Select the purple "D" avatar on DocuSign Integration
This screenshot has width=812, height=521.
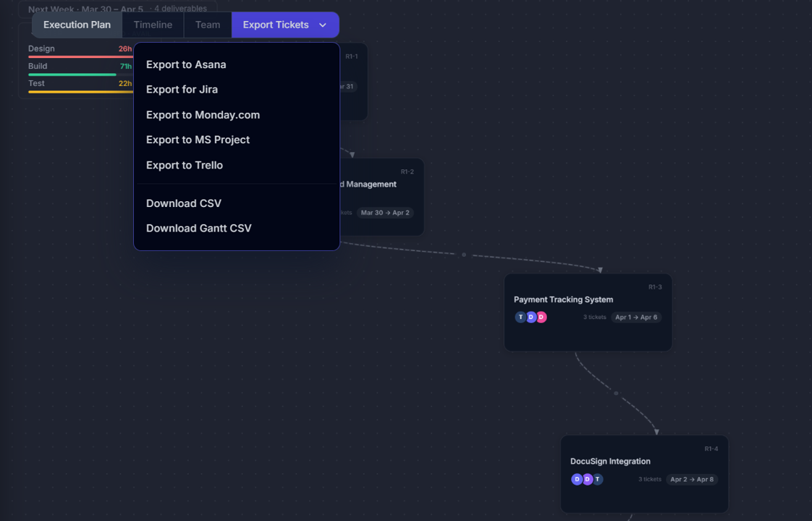[x=587, y=479]
